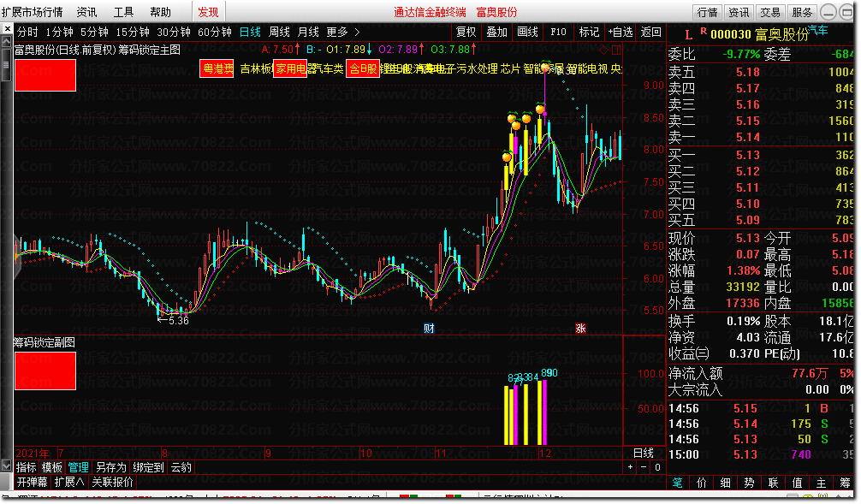The image size is (861, 504).
Task: Click the 行情 button at the top right
Action: (707, 12)
